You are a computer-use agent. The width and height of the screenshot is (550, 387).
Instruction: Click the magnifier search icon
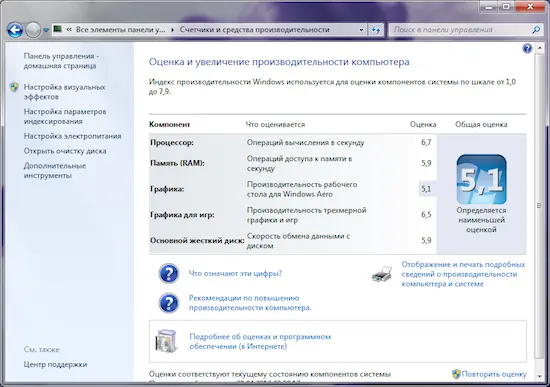(536, 30)
